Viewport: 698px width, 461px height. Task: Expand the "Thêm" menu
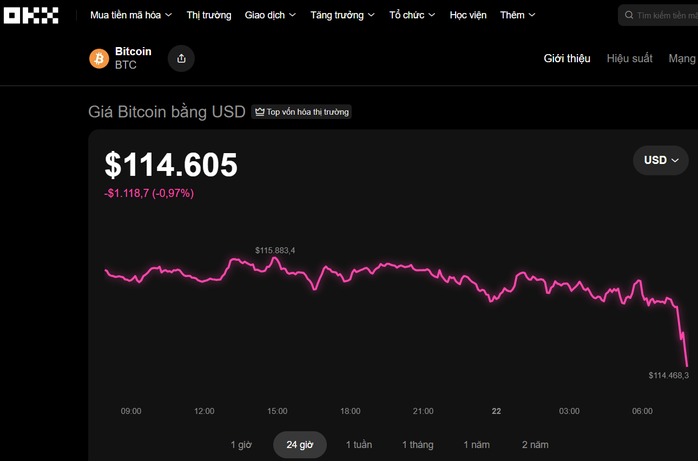[x=517, y=15]
